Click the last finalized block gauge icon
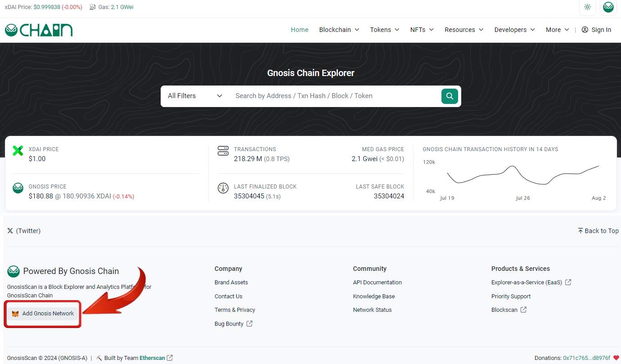621x364 pixels. click(223, 188)
